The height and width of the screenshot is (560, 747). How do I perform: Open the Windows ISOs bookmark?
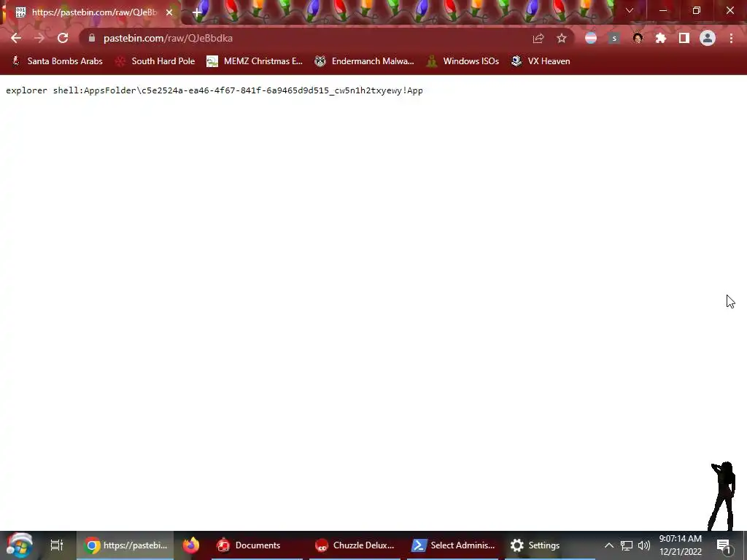click(x=462, y=61)
